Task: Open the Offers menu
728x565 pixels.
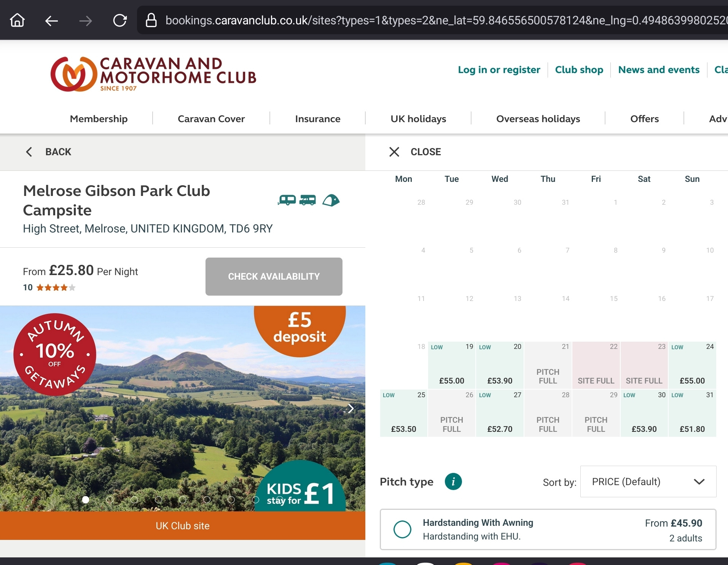Action: click(x=644, y=119)
